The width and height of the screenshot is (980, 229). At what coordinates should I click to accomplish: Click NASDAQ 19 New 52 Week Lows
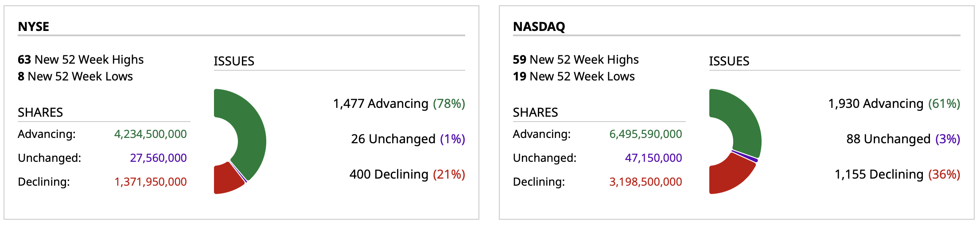tap(574, 76)
